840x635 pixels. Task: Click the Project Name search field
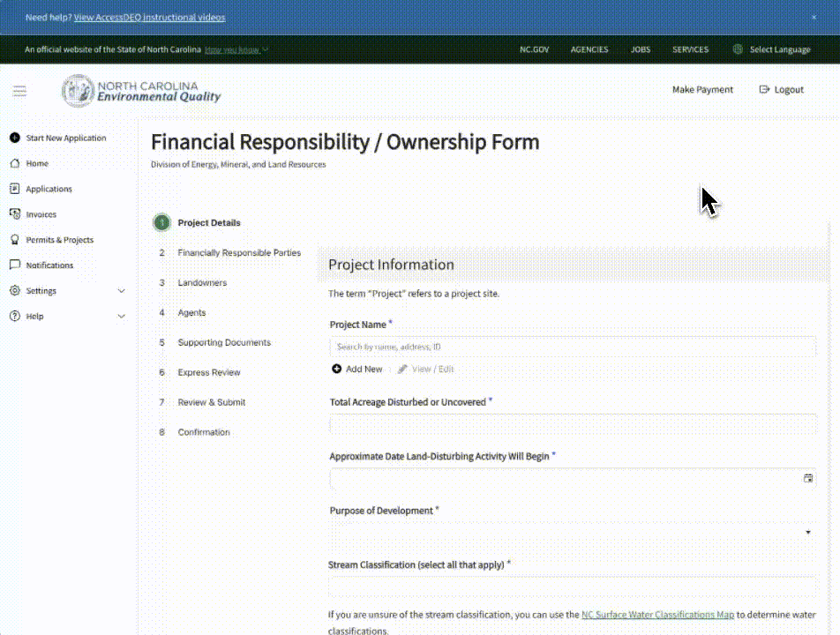click(572, 347)
